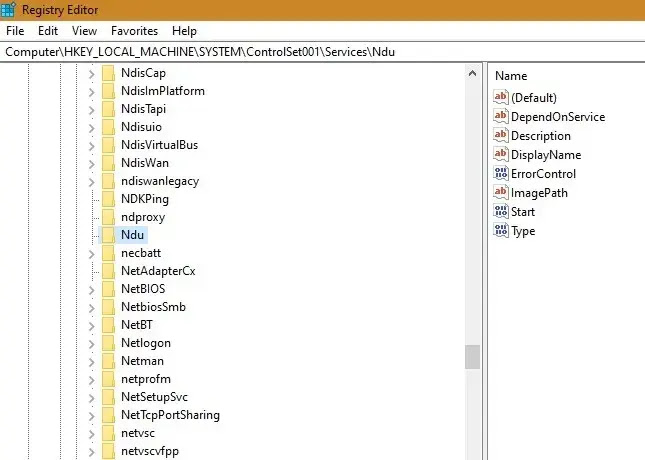The image size is (645, 460).
Task: Expand the NetTcpPortSharing key
Action: (92, 415)
